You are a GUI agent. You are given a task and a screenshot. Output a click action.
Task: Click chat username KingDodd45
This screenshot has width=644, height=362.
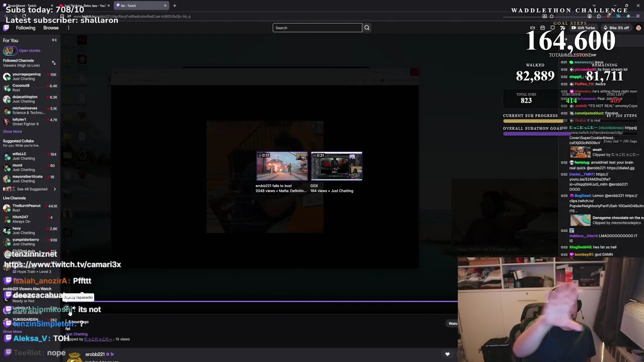pyautogui.click(x=581, y=247)
